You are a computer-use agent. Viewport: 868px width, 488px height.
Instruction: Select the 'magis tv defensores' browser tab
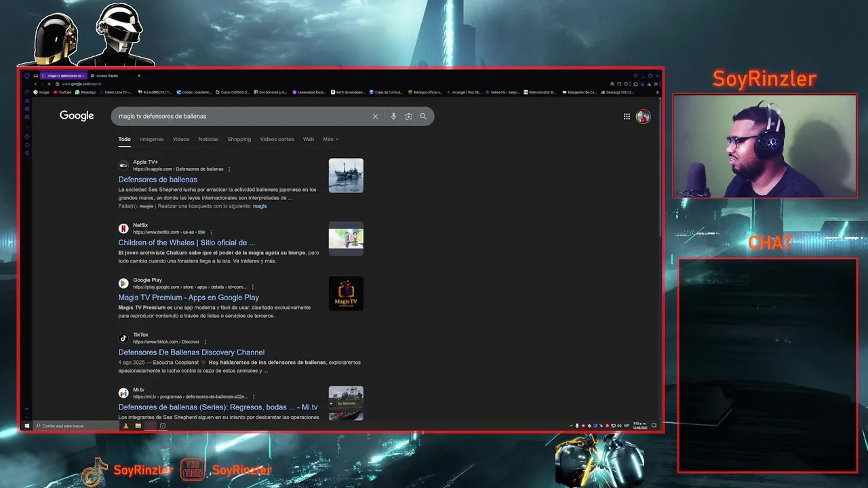click(x=64, y=76)
